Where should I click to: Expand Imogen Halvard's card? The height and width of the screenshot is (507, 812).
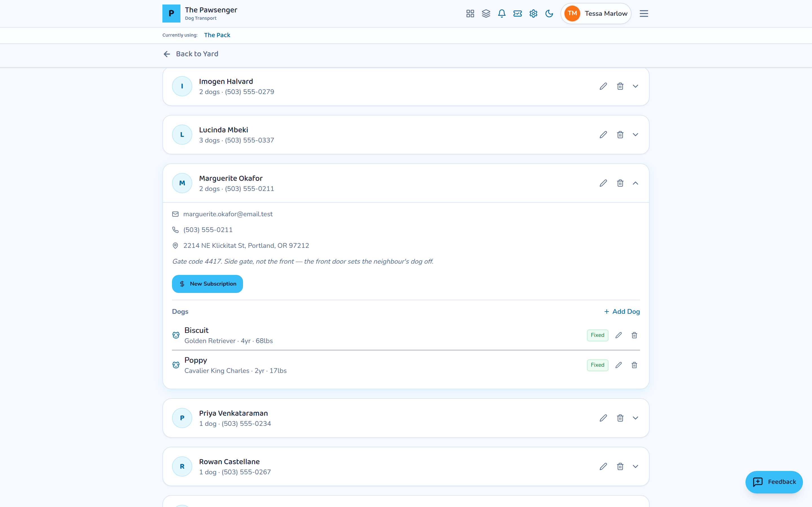point(636,86)
